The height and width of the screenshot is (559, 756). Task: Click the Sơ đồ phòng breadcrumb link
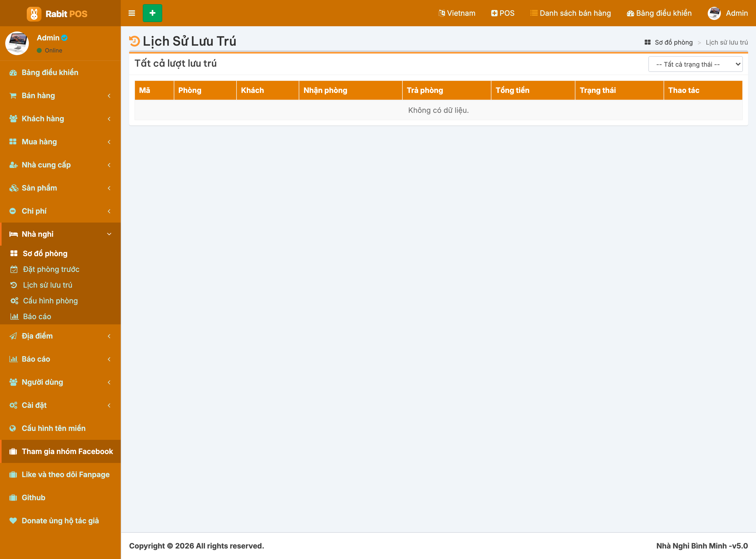(673, 42)
